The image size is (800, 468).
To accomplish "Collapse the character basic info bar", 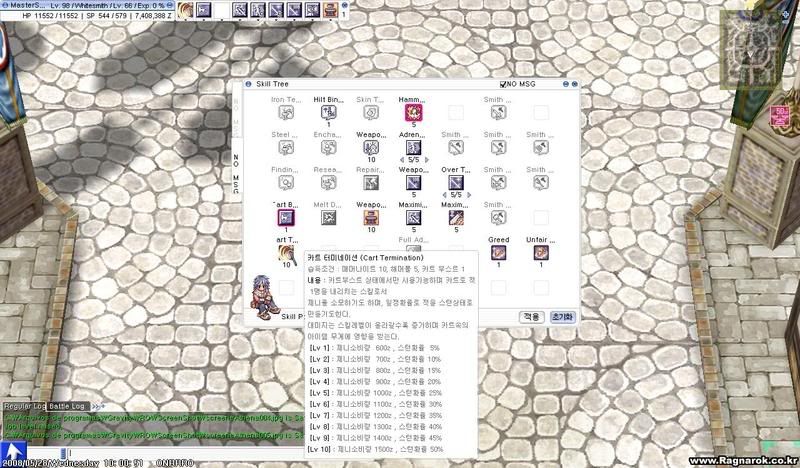I will point(170,6).
